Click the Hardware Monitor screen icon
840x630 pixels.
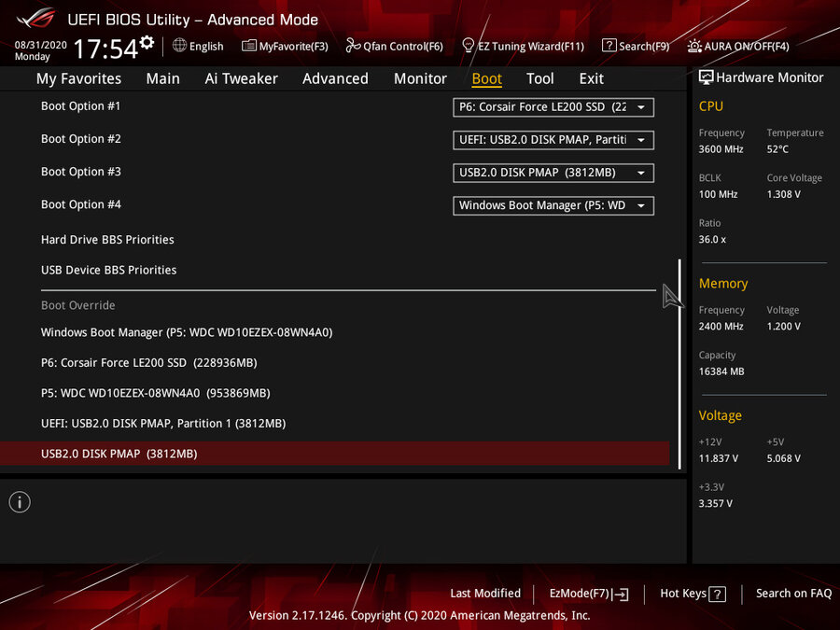pos(707,77)
